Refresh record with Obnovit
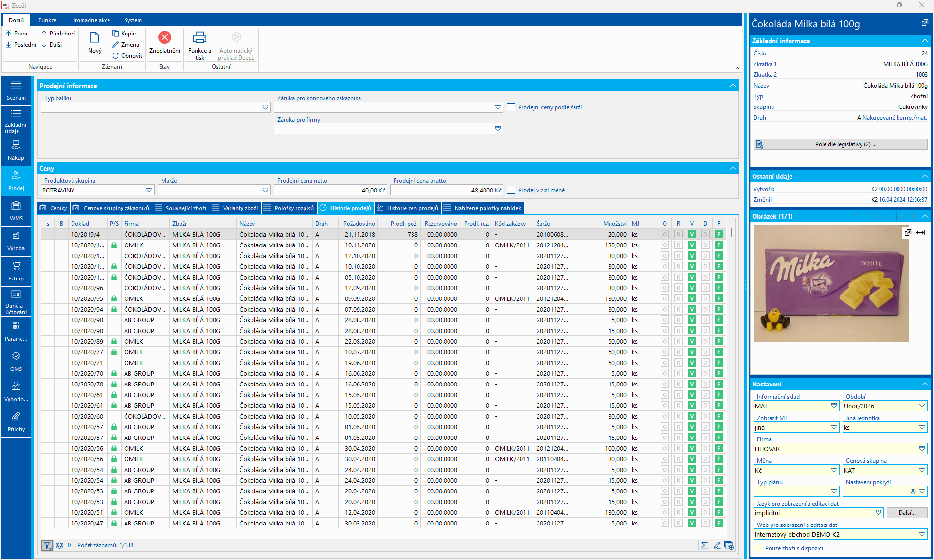Image resolution: width=934 pixels, height=560 pixels. coord(127,56)
